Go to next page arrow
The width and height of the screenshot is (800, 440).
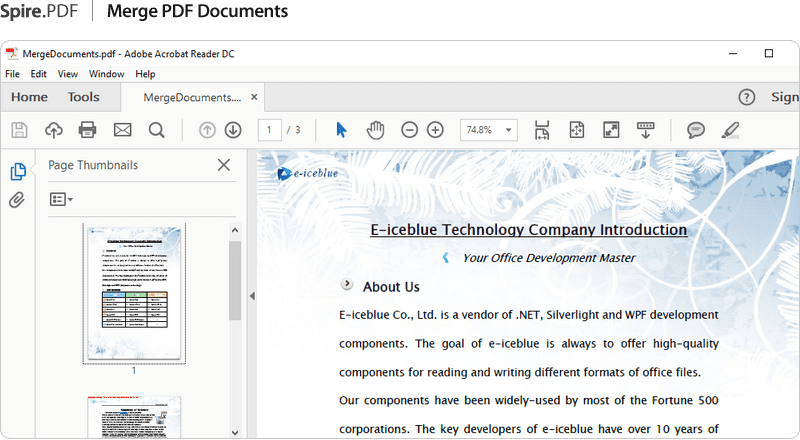(x=233, y=130)
